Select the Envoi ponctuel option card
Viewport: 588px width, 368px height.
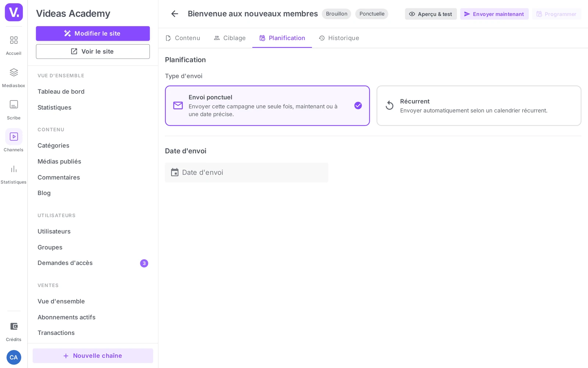coord(267,106)
